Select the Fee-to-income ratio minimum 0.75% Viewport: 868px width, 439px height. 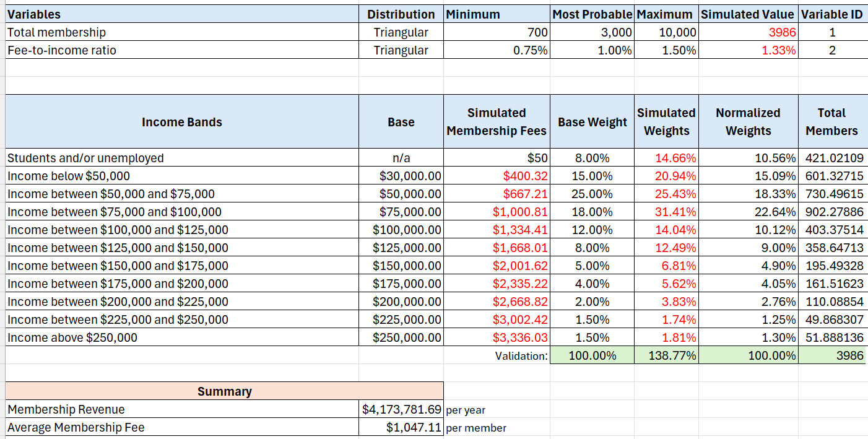[497, 50]
